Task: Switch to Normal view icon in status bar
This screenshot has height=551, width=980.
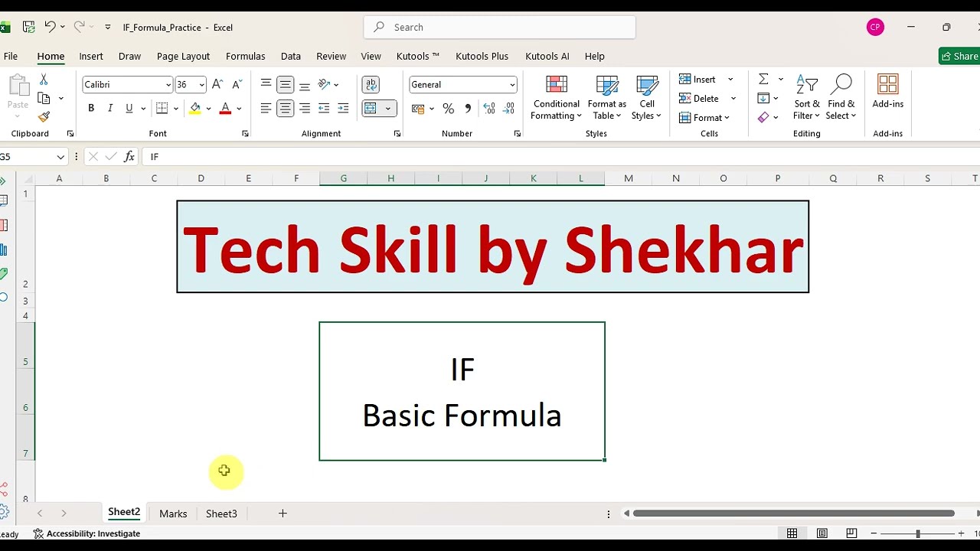Action: pyautogui.click(x=792, y=533)
